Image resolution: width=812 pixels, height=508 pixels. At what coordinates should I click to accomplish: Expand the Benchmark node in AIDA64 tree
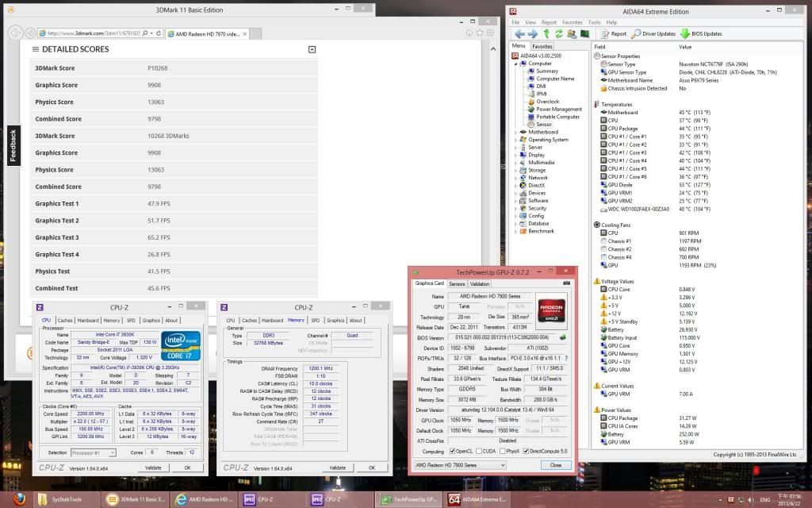coord(515,231)
